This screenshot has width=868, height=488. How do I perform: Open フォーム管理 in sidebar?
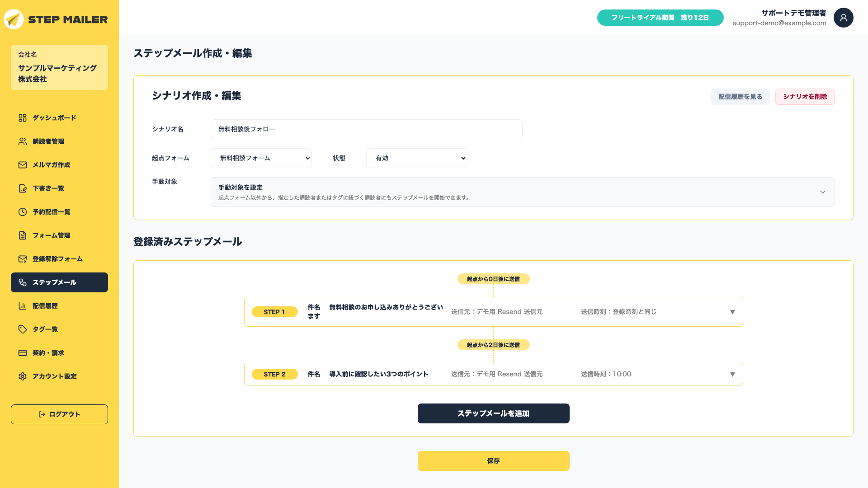[x=59, y=235]
